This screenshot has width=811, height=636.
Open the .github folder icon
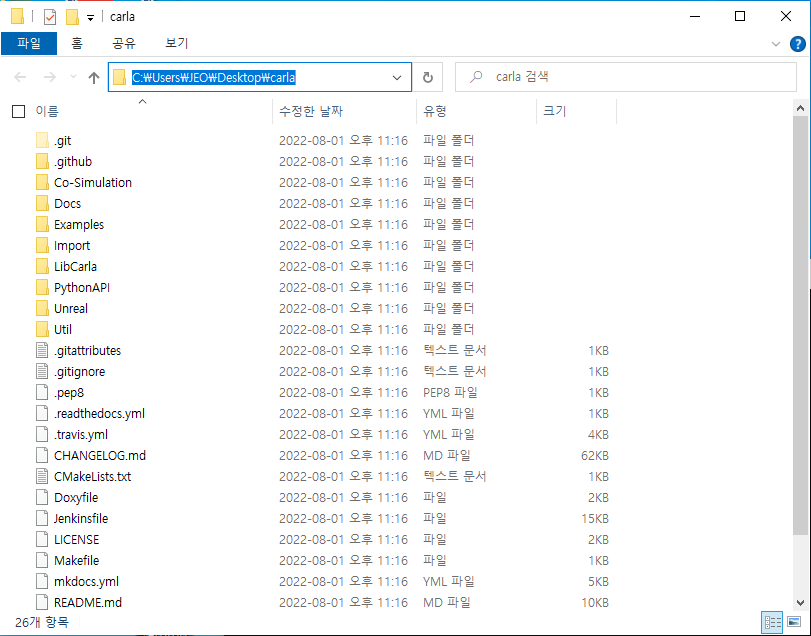(x=42, y=161)
